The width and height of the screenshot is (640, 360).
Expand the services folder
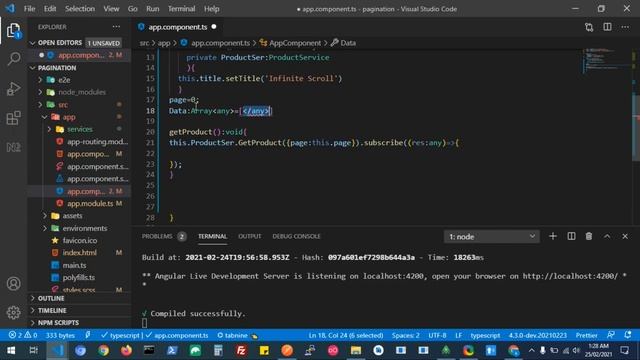(x=79, y=129)
